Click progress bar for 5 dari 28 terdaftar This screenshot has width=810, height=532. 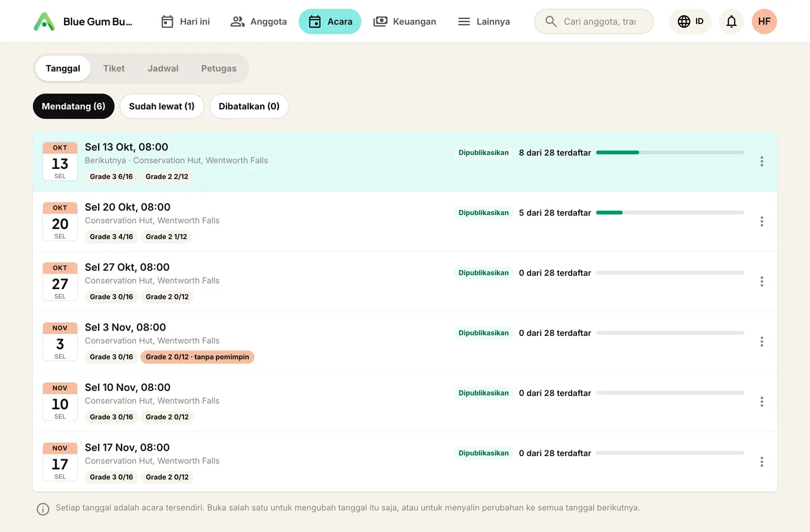point(670,213)
